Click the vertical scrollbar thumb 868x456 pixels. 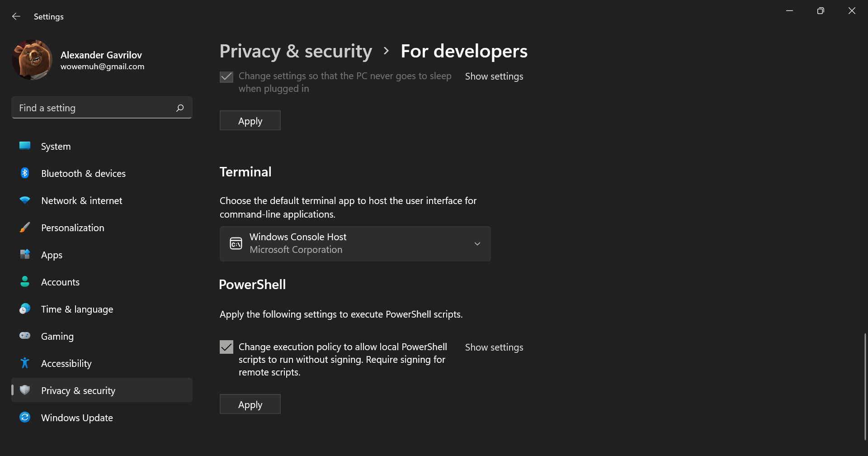[x=865, y=387]
